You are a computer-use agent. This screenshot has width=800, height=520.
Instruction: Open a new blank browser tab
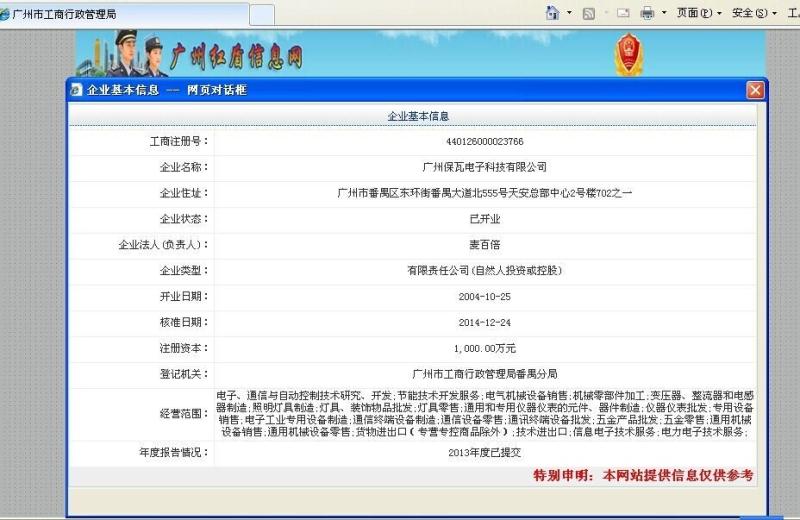[x=262, y=15]
